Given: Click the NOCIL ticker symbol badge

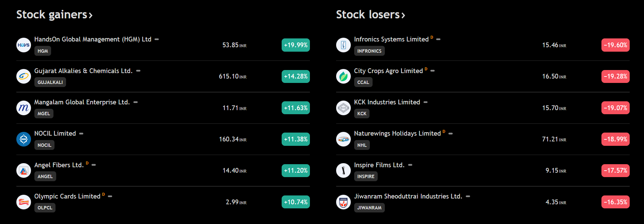Looking at the screenshot, I should point(44,145).
